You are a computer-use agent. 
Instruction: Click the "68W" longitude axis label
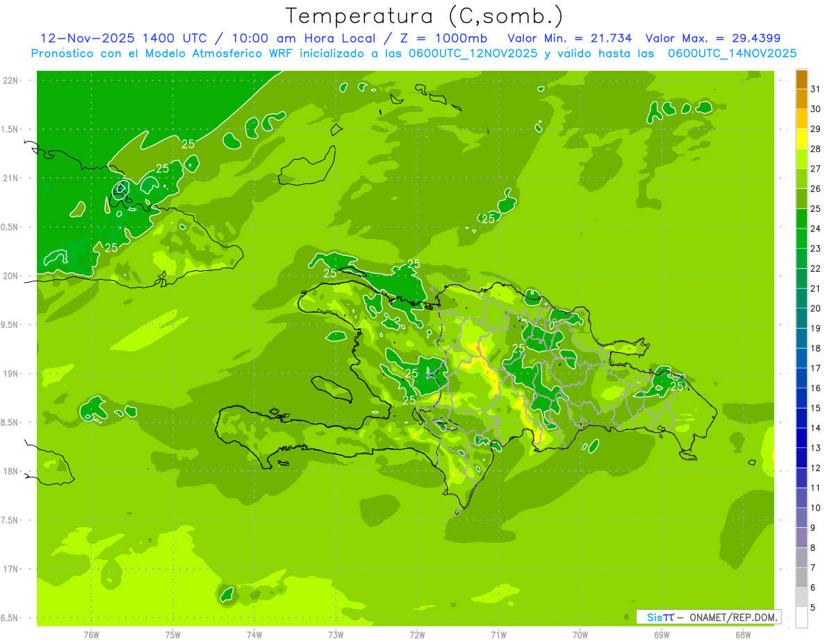click(x=743, y=634)
